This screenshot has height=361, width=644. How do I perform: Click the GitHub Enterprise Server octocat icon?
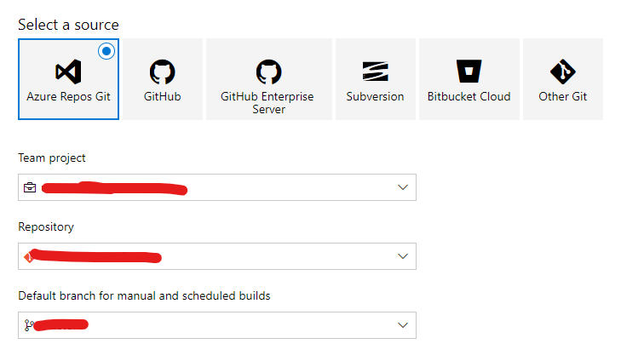268,72
